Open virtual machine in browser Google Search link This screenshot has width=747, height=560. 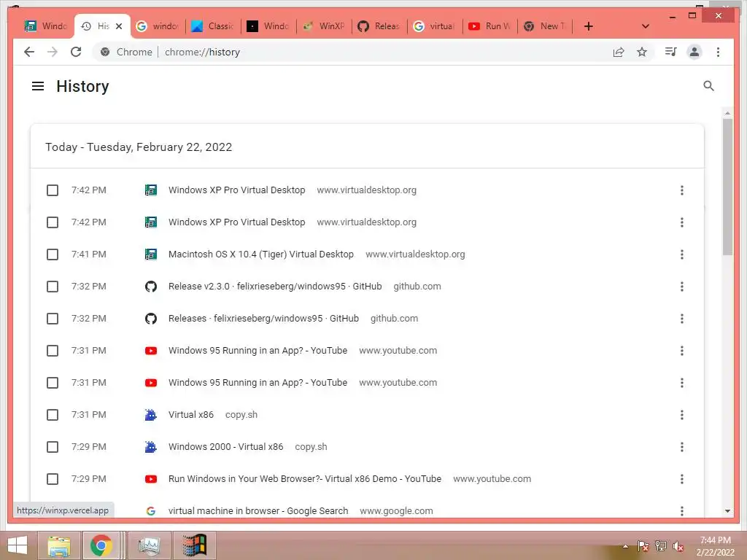point(258,511)
